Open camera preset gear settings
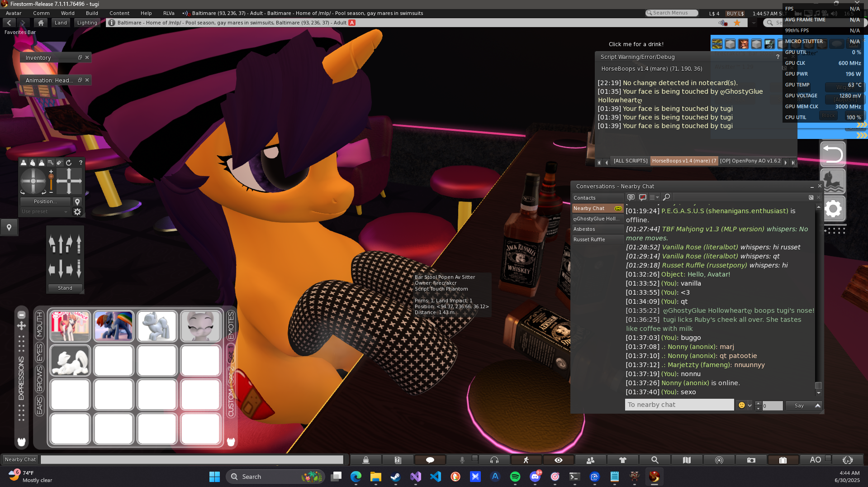This screenshot has height=487, width=868. [77, 212]
